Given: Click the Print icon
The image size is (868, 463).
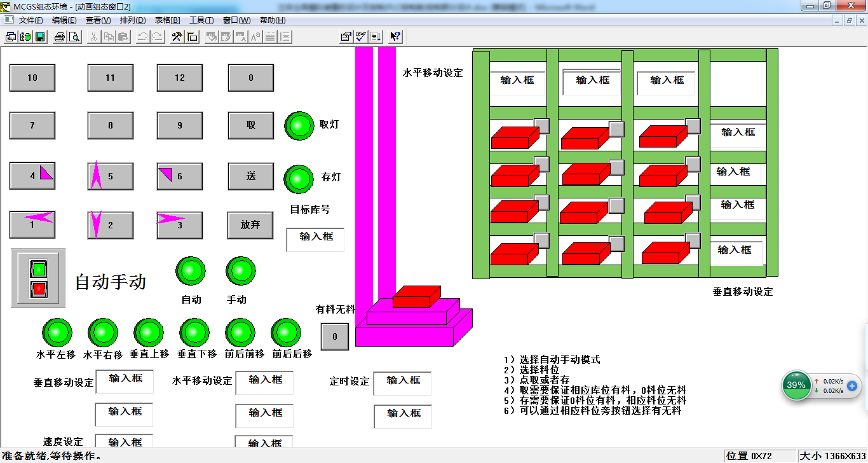Looking at the screenshot, I should (x=59, y=36).
